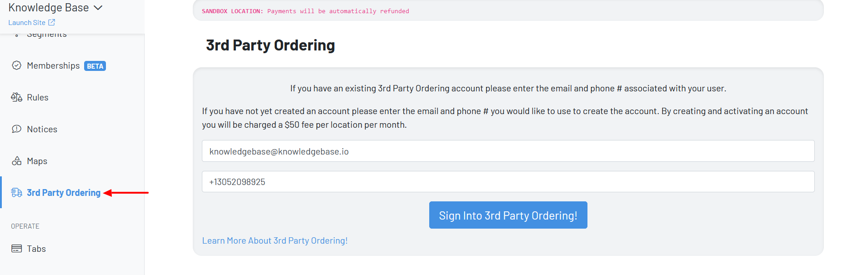868x275 pixels.
Task: Click the Launch Site link
Action: coord(28,22)
